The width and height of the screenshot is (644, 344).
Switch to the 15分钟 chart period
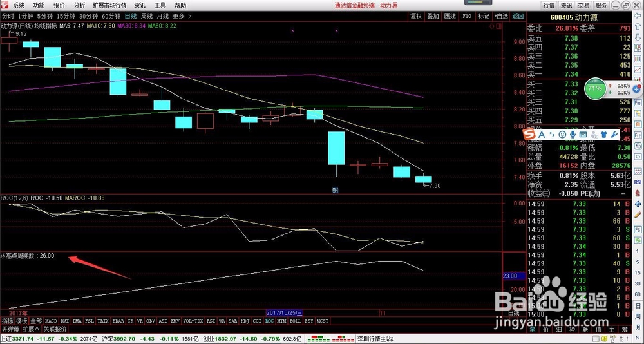(66, 17)
